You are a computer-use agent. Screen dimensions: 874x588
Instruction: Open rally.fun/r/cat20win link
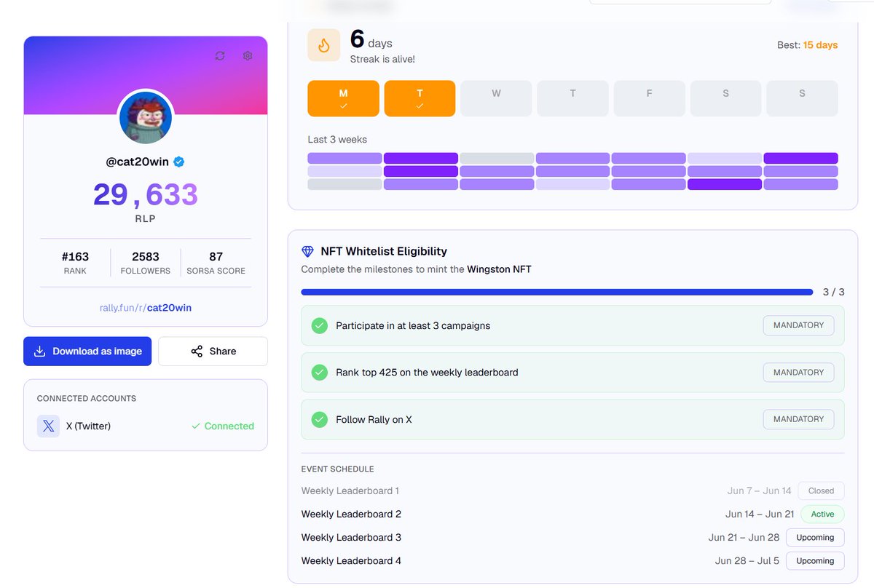(146, 308)
